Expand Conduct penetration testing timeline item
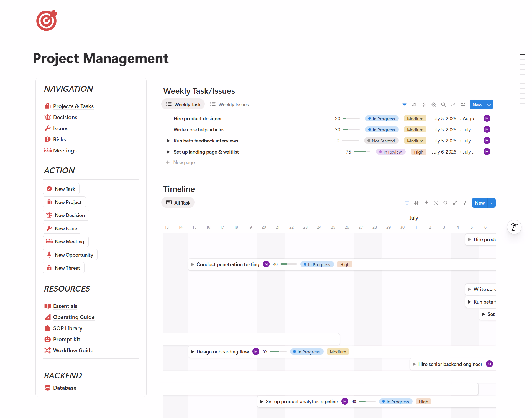Screen dimensions: 532x418 tap(192, 264)
